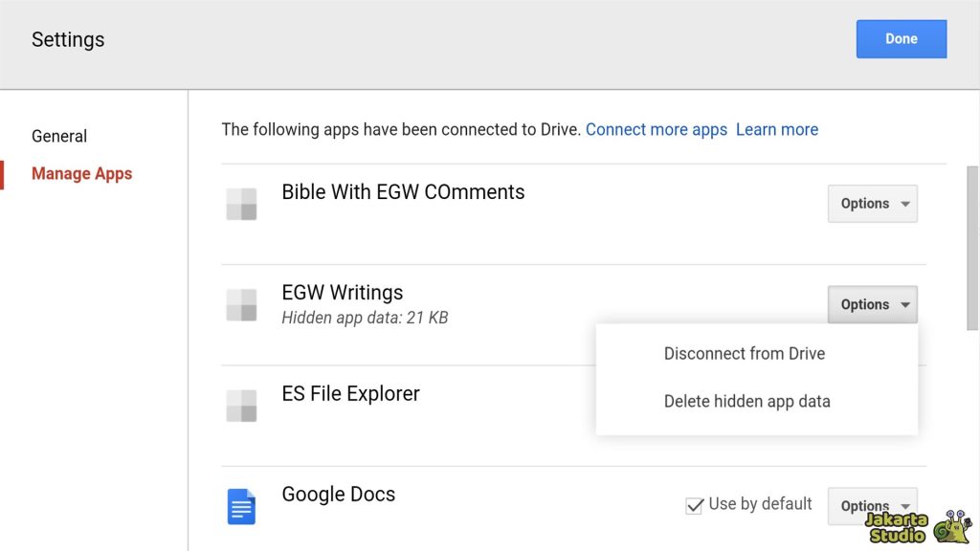Image resolution: width=980 pixels, height=551 pixels.
Task: Toggle Use by default checkbox for Google Docs
Action: (695, 505)
